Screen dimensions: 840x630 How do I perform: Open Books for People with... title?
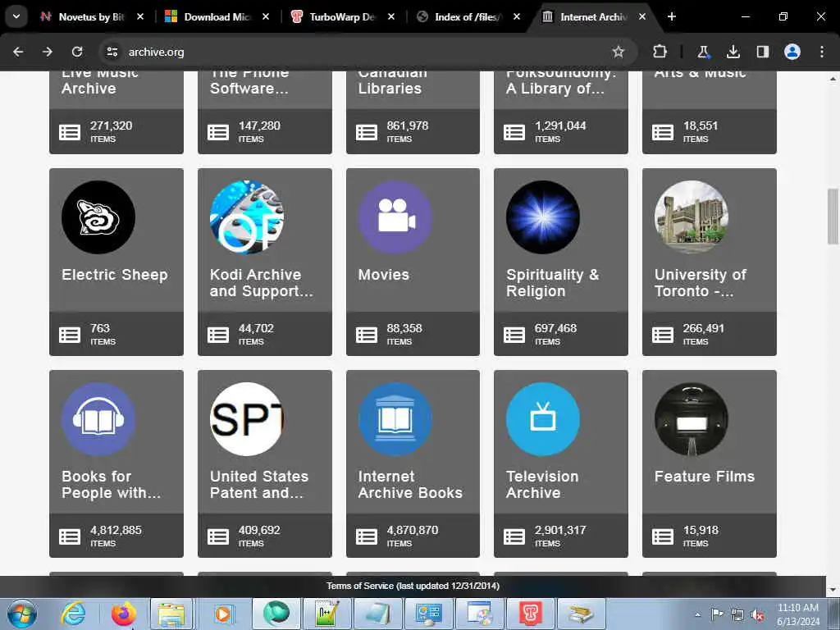pos(111,484)
